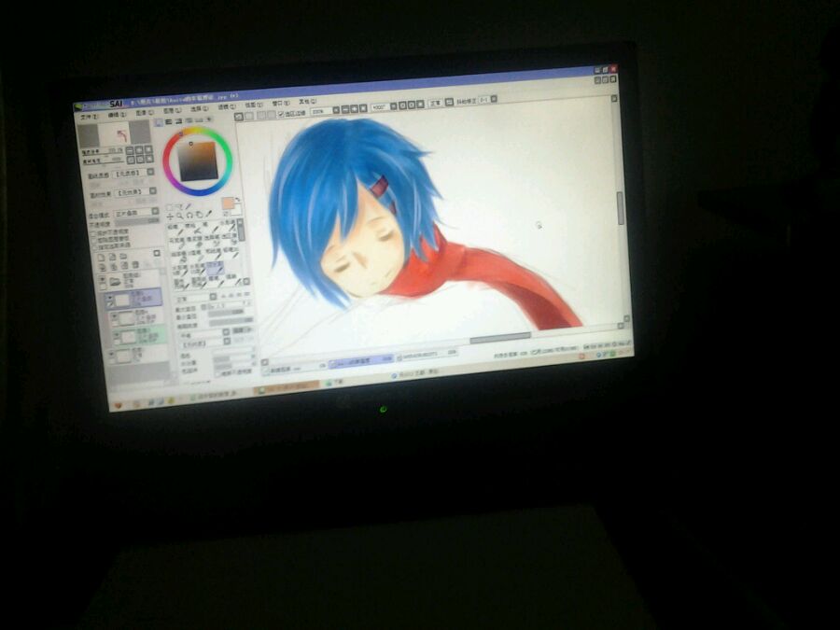Zoom out using the toolbar minus button
Viewport: 840px width, 630px height.
345,109
